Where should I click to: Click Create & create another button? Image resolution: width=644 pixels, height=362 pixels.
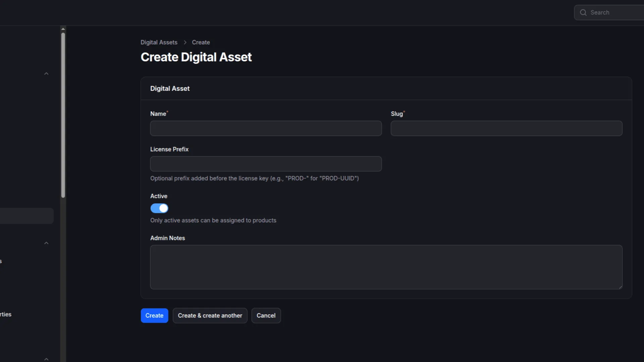(x=210, y=316)
